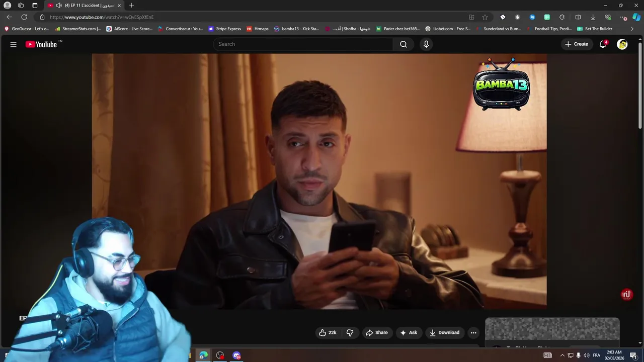Screen dimensions: 644x362
Task: Expand bookmarks overflow chevron
Action: coord(632,29)
